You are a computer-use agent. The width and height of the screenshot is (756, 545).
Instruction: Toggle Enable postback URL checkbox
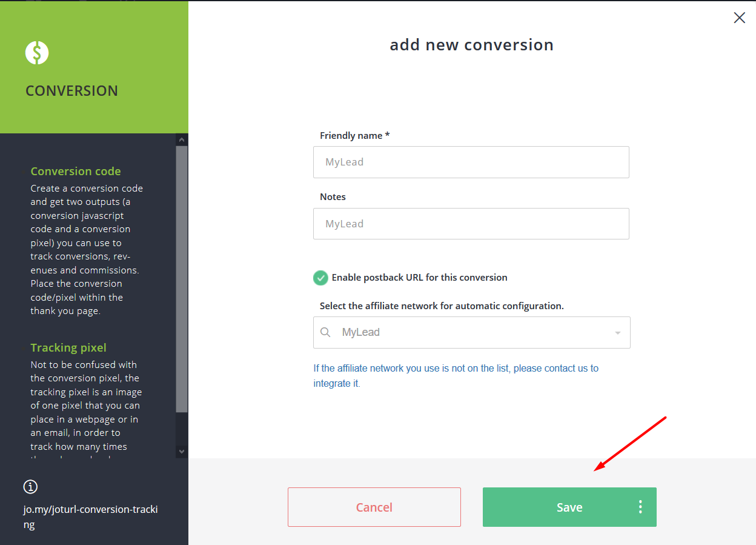pos(320,278)
